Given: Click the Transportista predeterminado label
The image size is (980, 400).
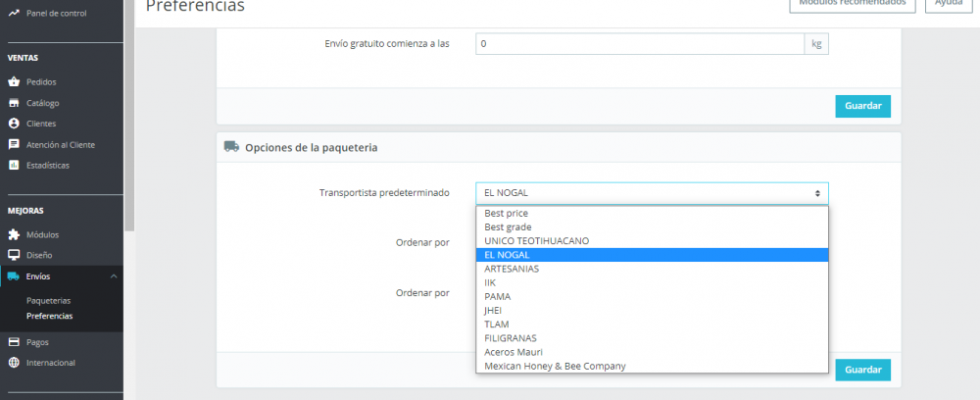Looking at the screenshot, I should (x=384, y=192).
